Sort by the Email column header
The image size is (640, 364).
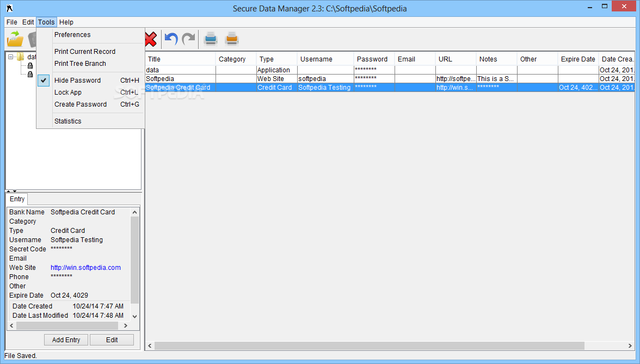[x=415, y=59]
